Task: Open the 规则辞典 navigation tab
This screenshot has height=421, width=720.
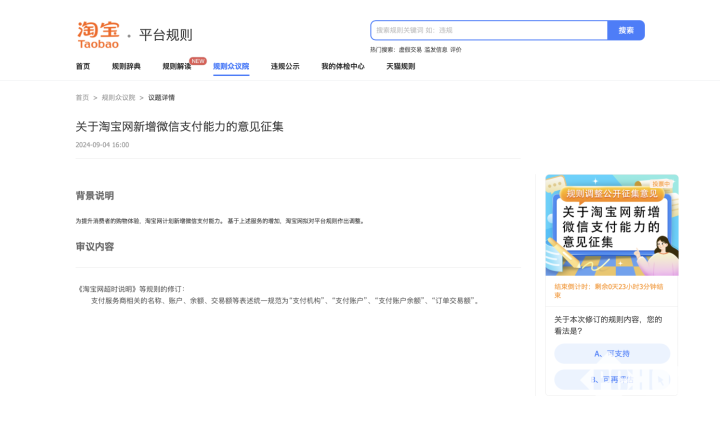Action: [x=126, y=66]
